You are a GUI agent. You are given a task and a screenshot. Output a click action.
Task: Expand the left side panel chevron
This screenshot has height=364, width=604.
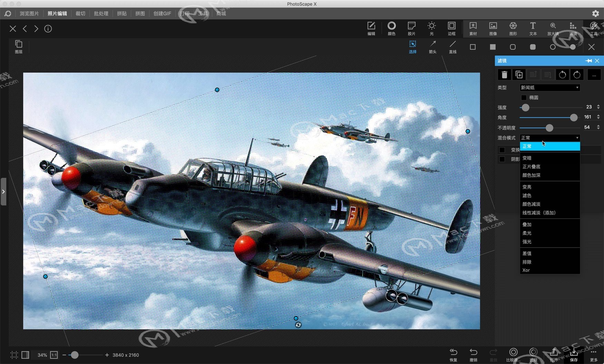click(x=3, y=192)
